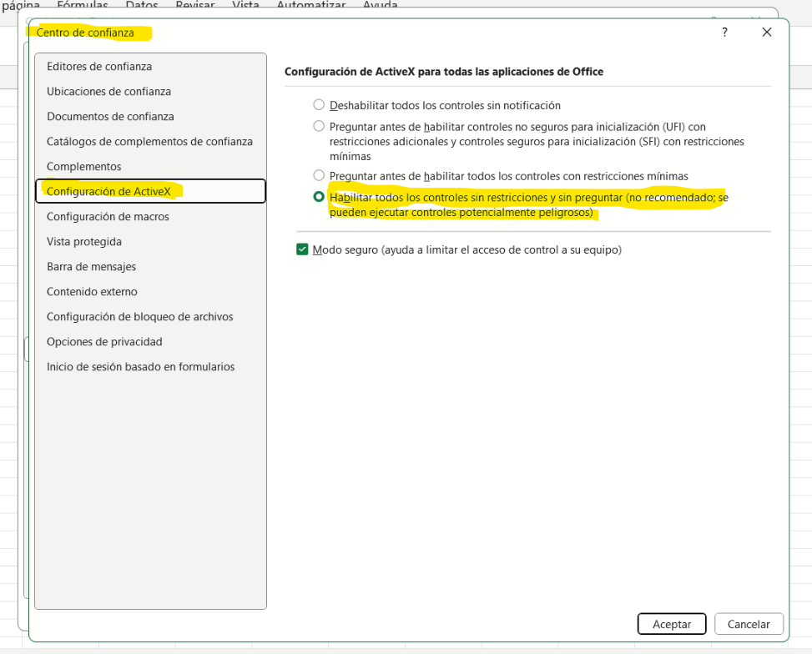Open Inicio de sesión basado en formularios
This screenshot has height=654, width=812.
[150, 366]
